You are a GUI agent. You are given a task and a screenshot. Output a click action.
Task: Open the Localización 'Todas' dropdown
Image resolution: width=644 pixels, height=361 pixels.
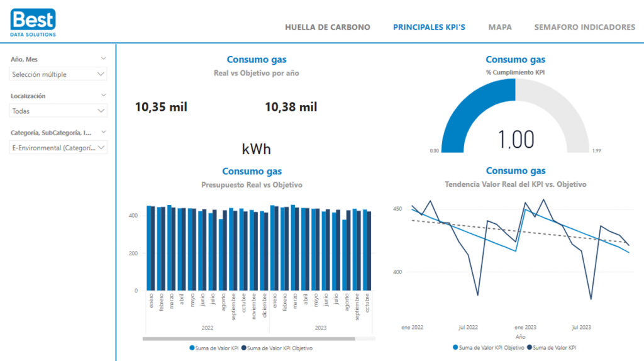pos(59,111)
